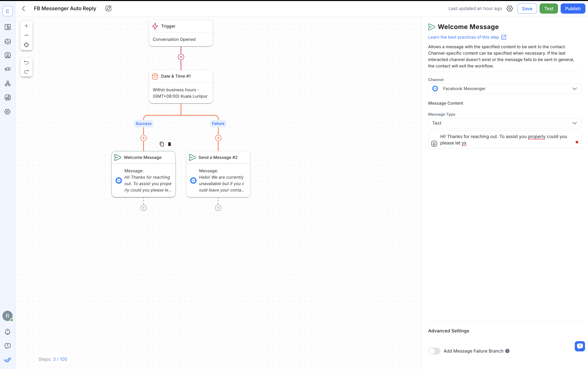Click the zoom in plus icon

(26, 26)
